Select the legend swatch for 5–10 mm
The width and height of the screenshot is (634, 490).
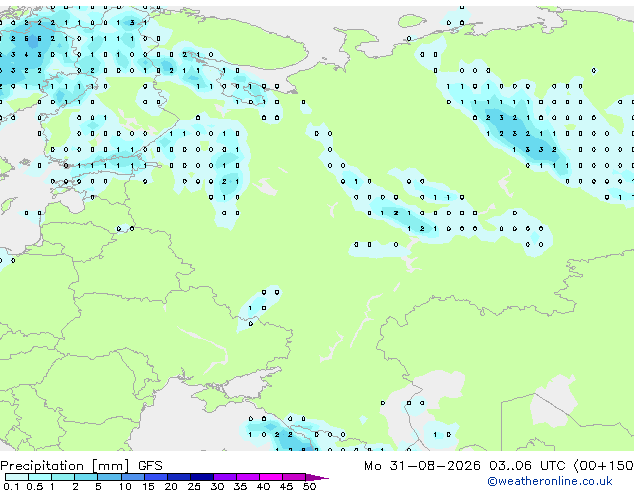pos(110,477)
